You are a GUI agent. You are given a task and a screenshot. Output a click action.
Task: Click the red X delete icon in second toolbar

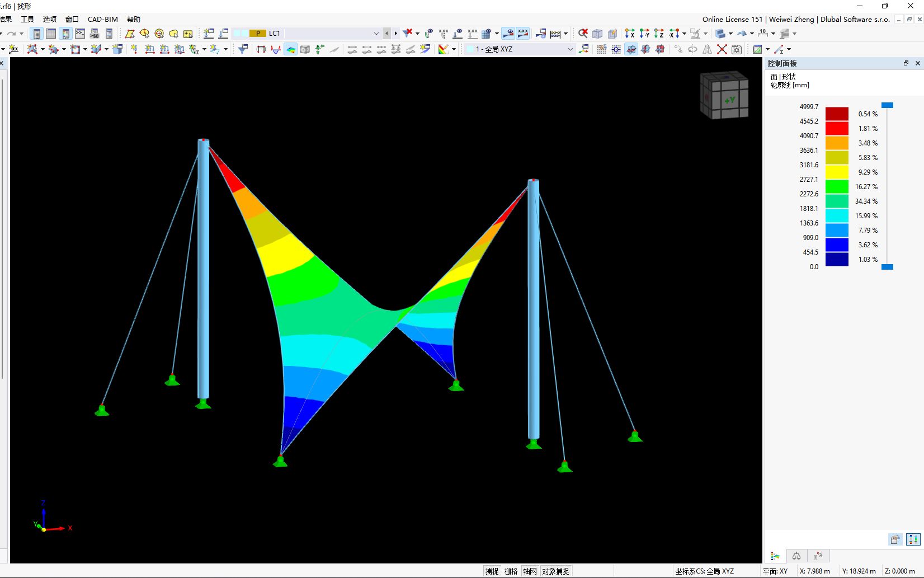(x=722, y=49)
